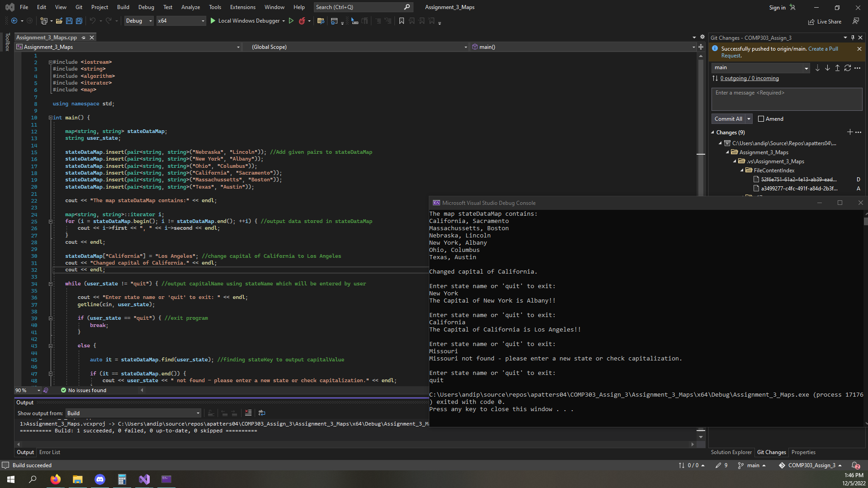Click the Find in Files icon
Viewport: 868px width, 488px height.
coord(321,21)
